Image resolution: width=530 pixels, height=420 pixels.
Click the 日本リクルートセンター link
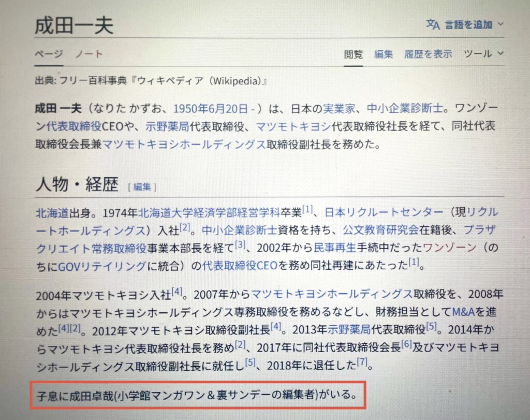pyautogui.click(x=384, y=212)
